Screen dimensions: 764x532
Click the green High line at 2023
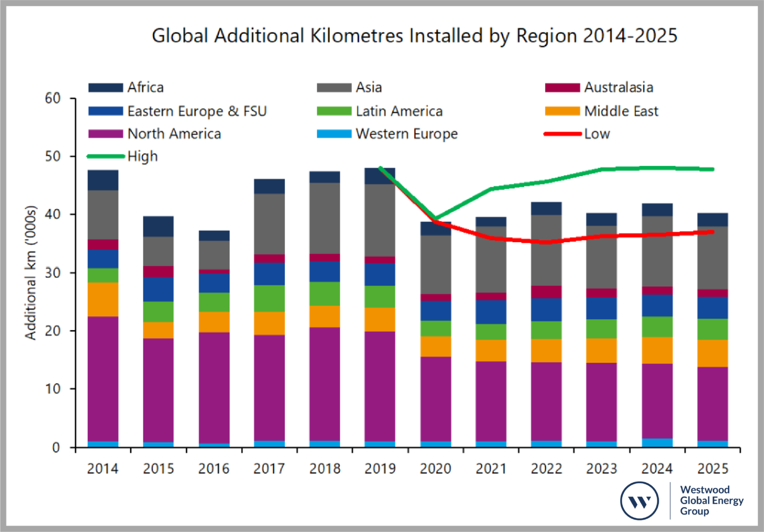coord(602,169)
